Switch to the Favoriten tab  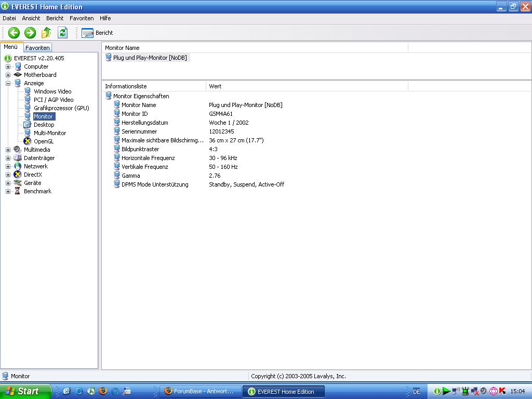tap(37, 48)
